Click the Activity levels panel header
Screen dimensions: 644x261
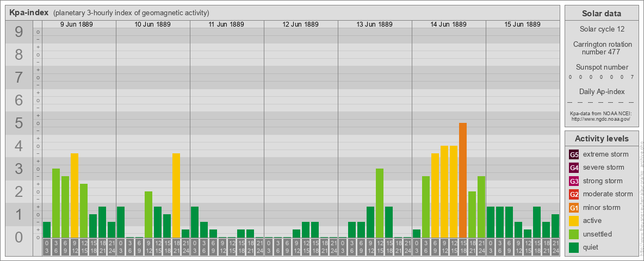coord(602,139)
